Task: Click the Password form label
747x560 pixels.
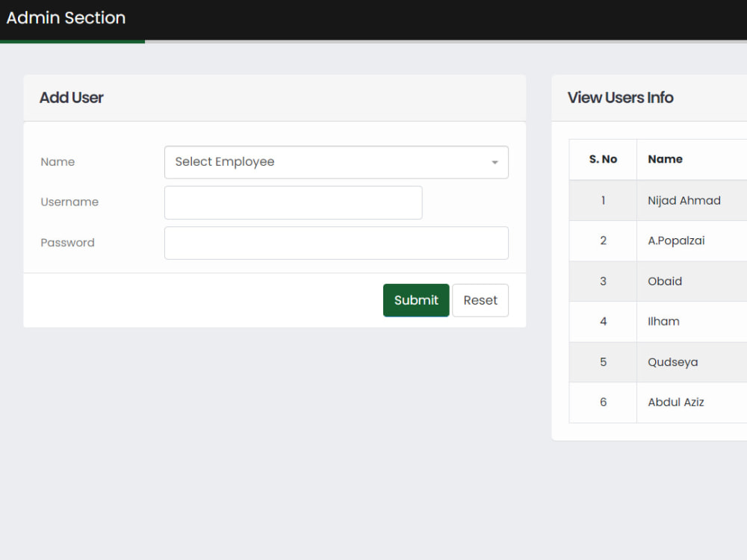Action: coord(68,243)
